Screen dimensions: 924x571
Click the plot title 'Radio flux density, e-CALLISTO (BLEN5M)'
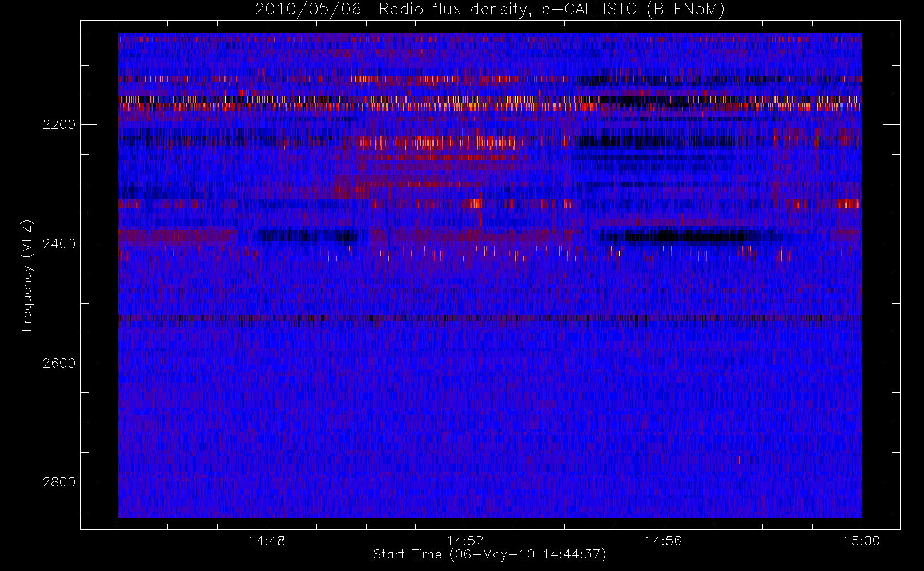tap(552, 9)
